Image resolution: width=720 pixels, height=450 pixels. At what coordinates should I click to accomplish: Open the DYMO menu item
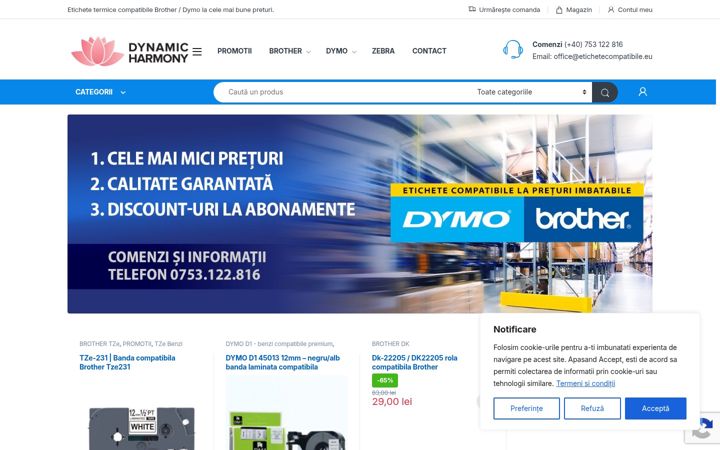pos(337,51)
